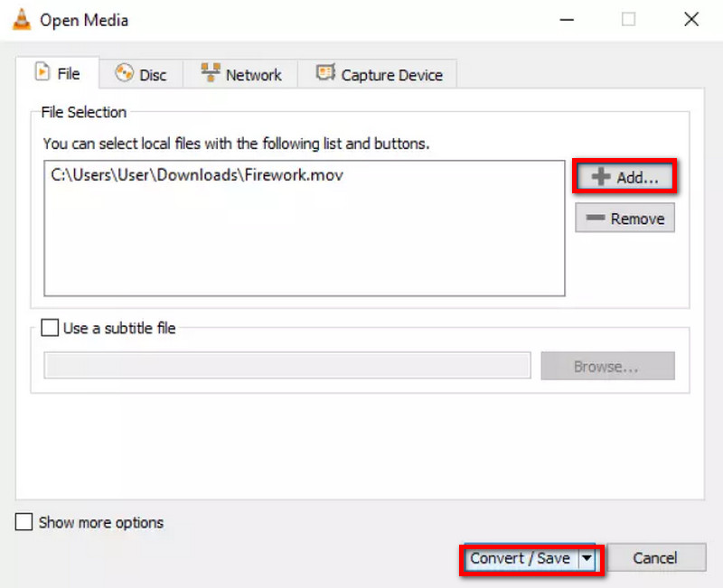Screen dimensions: 723x588
Task: Switch to the Network tab label
Action: [253, 75]
